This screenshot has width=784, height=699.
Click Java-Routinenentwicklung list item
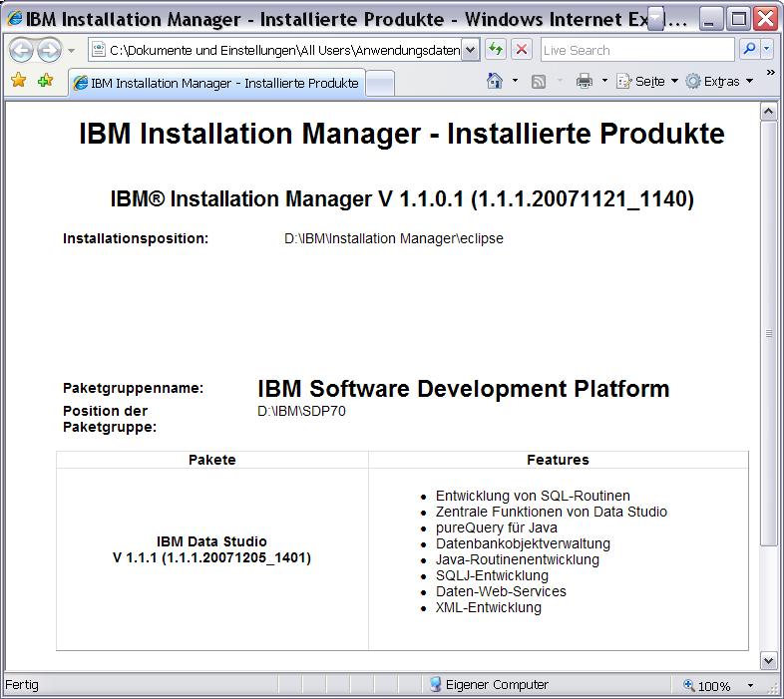pos(517,559)
